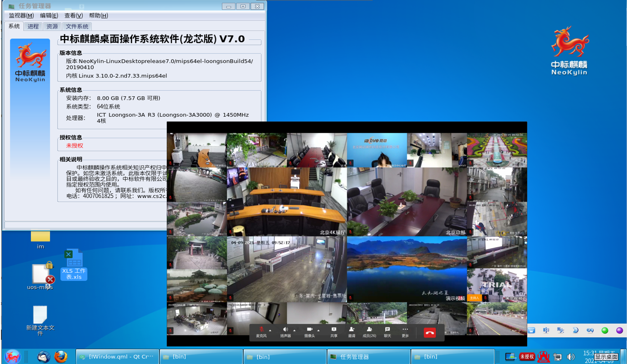627x364 pixels.
Task: Select the iactive presenter video tile
Action: tap(377, 150)
